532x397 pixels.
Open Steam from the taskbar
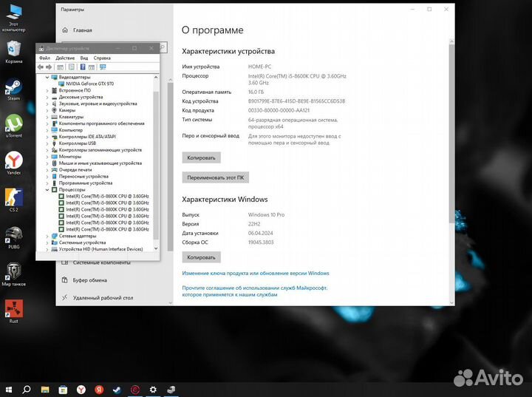[117, 390]
